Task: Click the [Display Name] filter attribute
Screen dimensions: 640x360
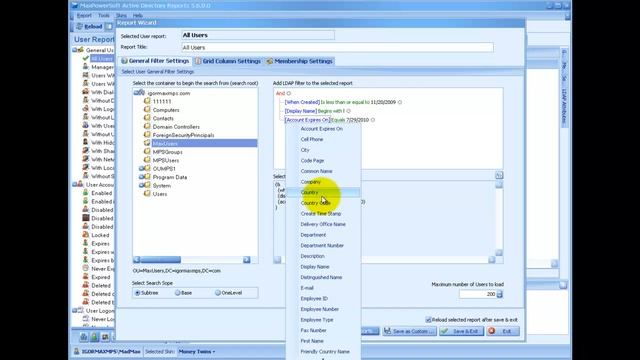Action: 301,111
